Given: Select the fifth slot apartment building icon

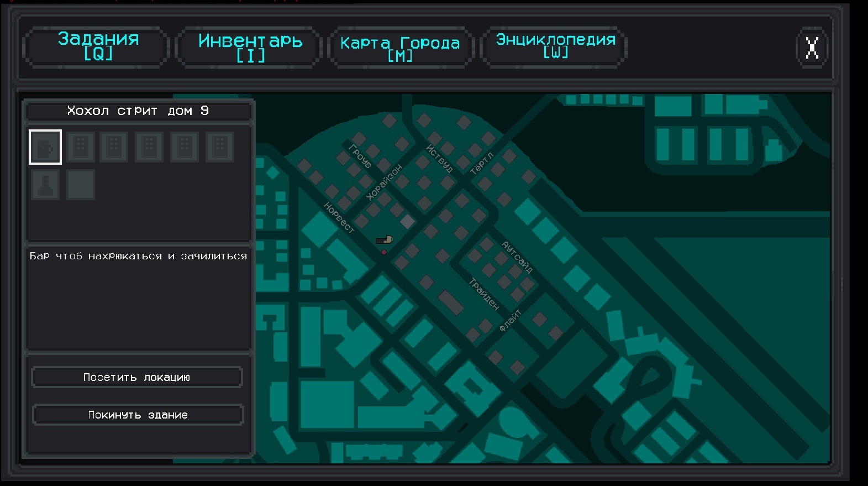Looking at the screenshot, I should 185,147.
